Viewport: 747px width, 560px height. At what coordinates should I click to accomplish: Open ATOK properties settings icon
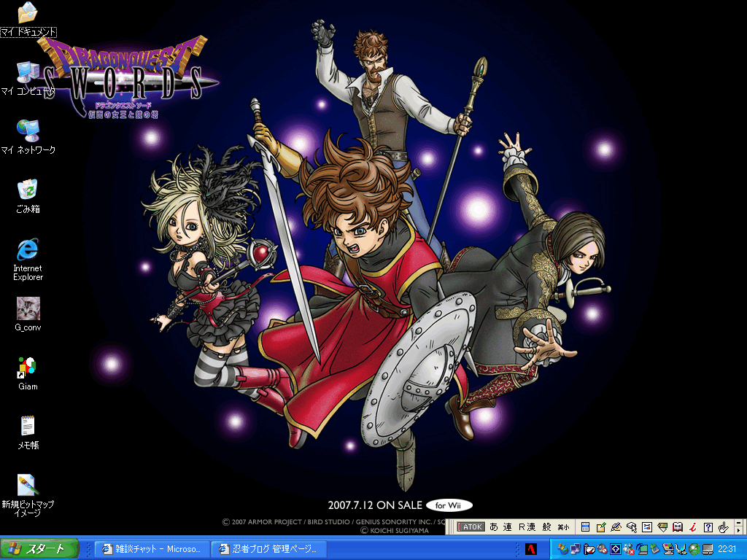click(x=647, y=527)
